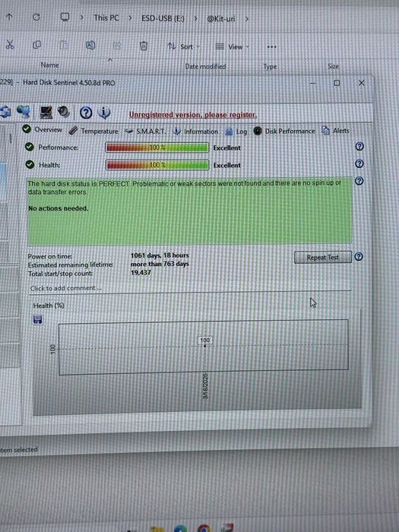Click the Performance 100 % progress bar

pos(157,147)
